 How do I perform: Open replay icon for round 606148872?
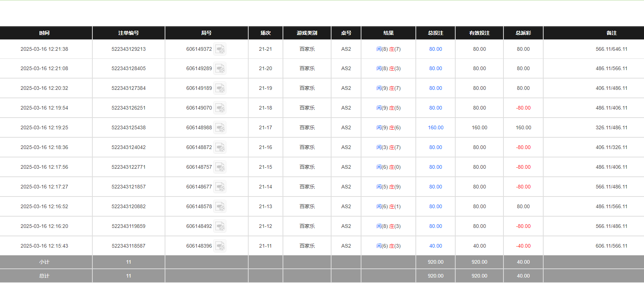(220, 148)
